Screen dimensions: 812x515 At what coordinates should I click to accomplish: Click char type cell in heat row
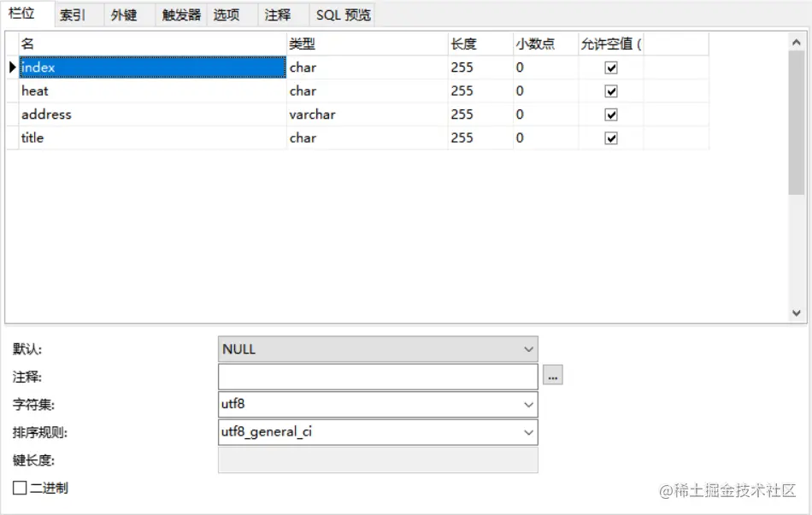368,91
